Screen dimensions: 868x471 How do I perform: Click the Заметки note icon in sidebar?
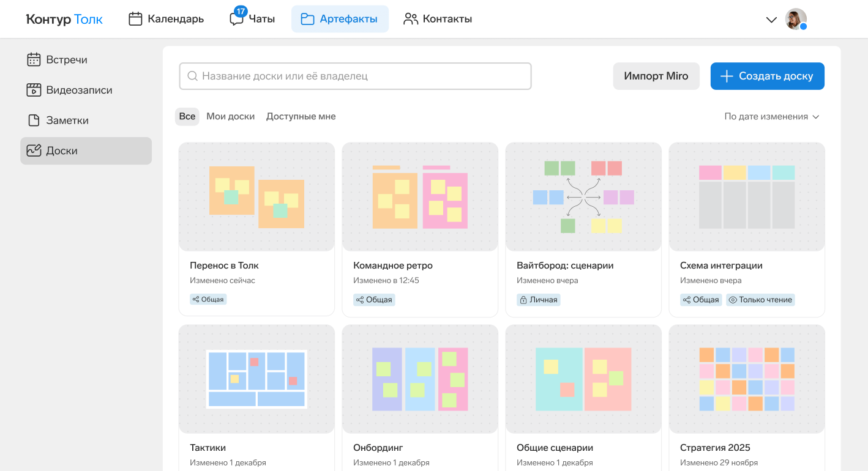pos(34,121)
